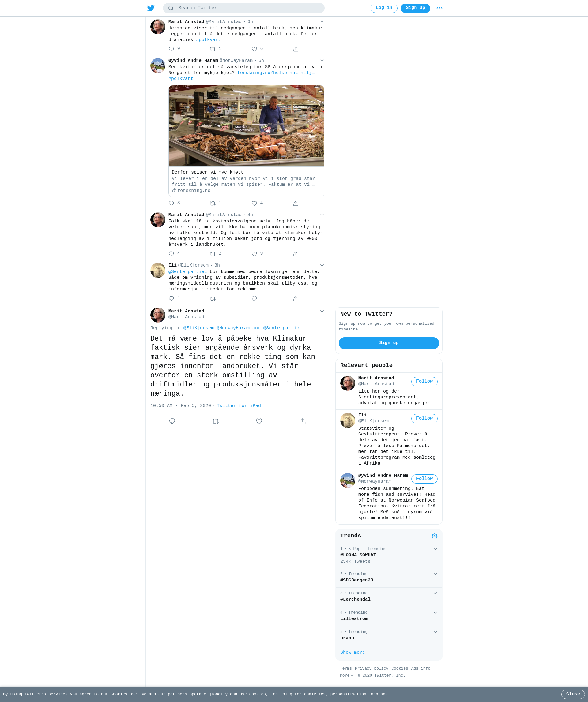
Task: Follow Eli in Relevant people
Action: [x=424, y=419]
